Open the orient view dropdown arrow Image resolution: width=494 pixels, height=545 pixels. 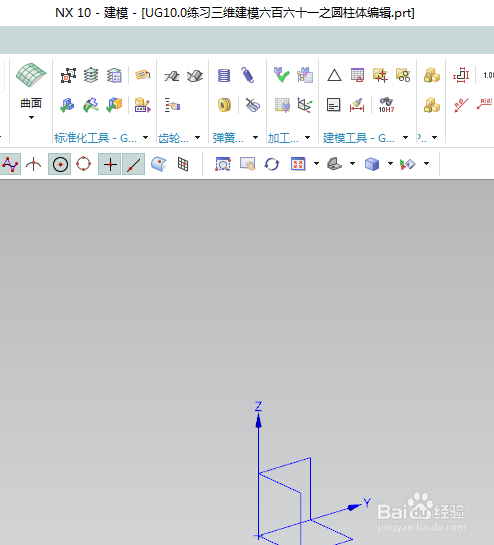(353, 163)
